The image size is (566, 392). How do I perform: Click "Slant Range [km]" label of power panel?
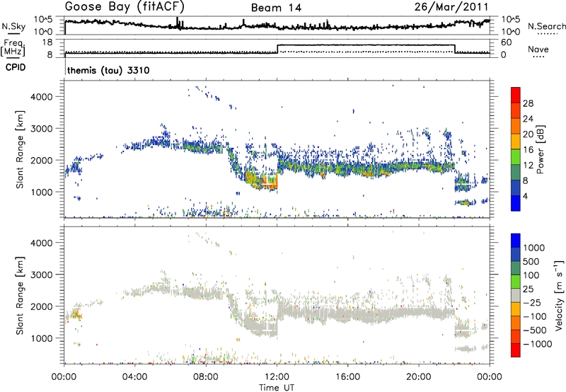tap(20, 149)
